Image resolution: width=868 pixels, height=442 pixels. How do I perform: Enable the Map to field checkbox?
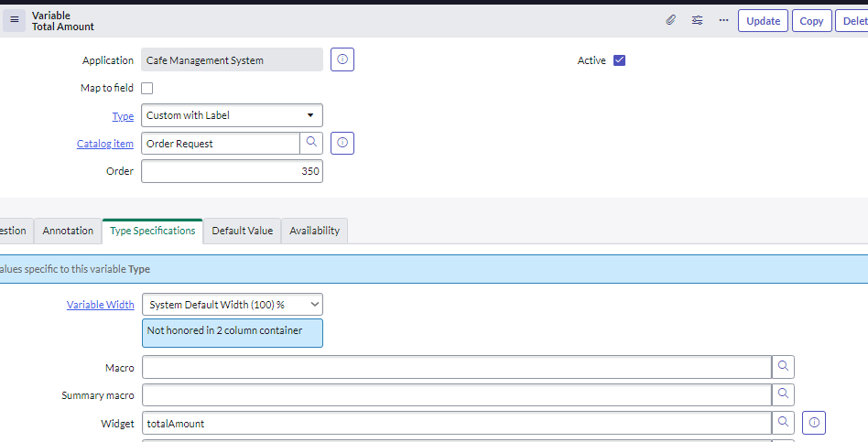pyautogui.click(x=146, y=88)
